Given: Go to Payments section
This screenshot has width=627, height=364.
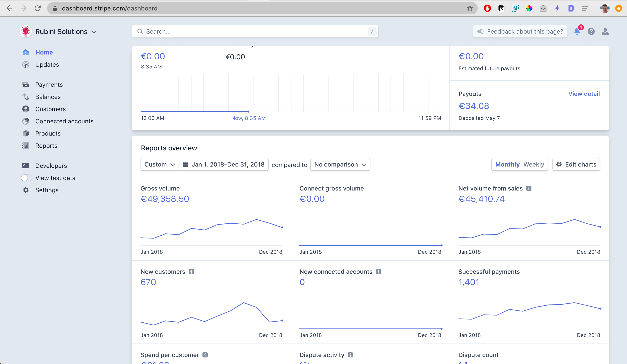Looking at the screenshot, I should point(49,85).
